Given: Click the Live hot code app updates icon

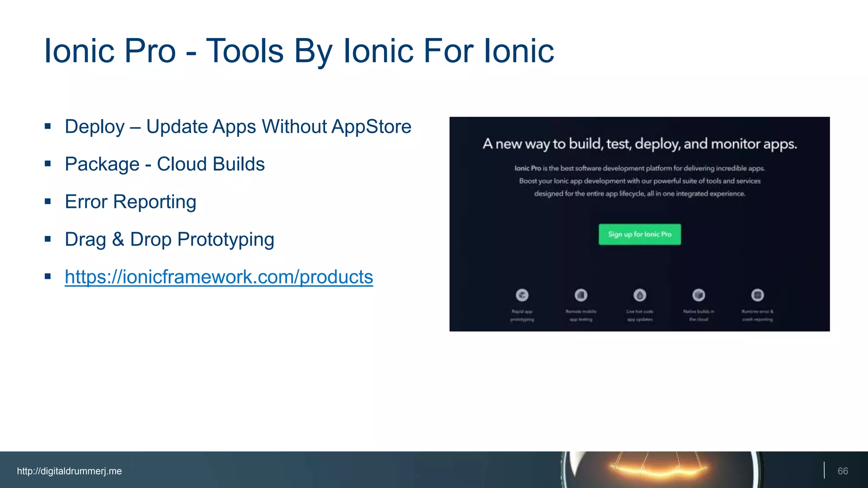Looking at the screenshot, I should pyautogui.click(x=640, y=294).
